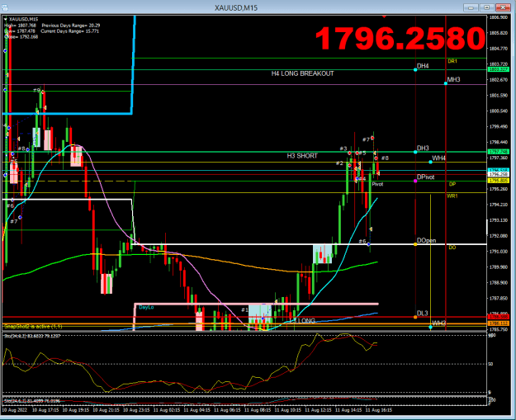Click the cyan dot on DH3 line
The image size is (516, 420).
(415, 152)
